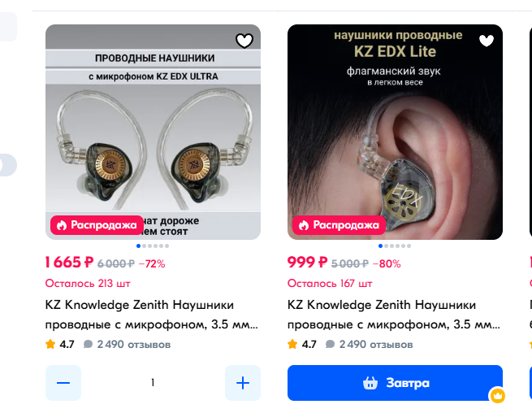This screenshot has height=413, width=532.
Task: Click the 4.7 star rating of second product
Action: 302,345
